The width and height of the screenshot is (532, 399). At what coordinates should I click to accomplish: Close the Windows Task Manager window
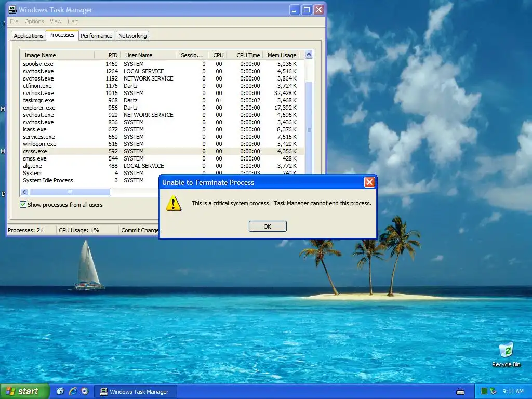pyautogui.click(x=318, y=10)
